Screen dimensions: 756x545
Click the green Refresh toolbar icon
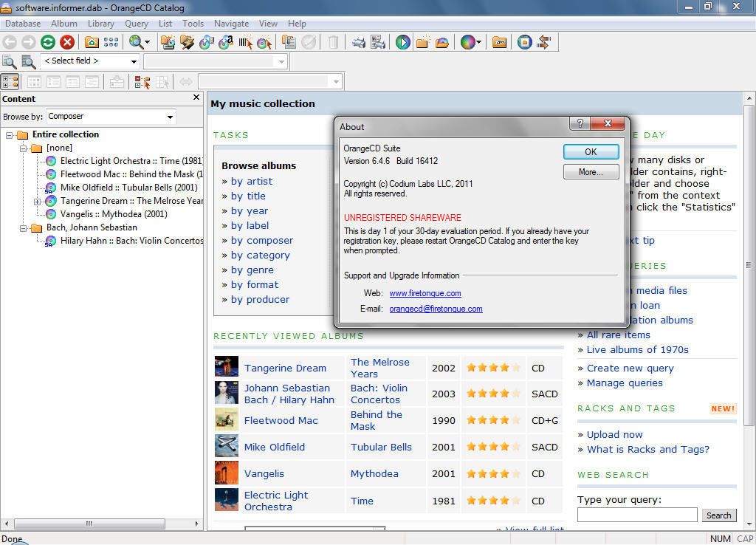click(x=48, y=42)
